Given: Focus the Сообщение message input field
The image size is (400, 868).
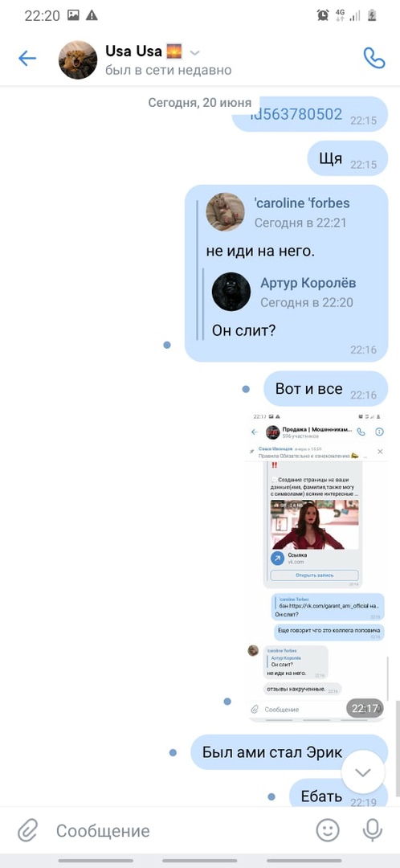Looking at the screenshot, I should point(177,831).
